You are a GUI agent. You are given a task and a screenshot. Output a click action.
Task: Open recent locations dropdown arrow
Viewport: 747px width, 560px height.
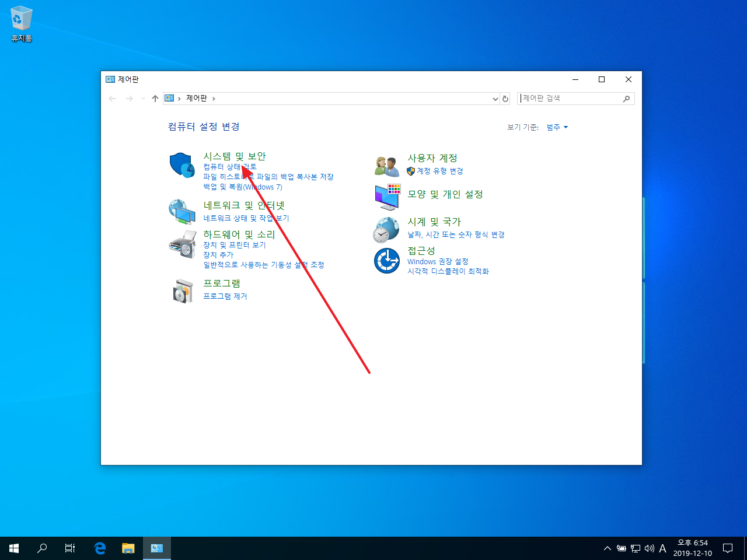click(144, 99)
